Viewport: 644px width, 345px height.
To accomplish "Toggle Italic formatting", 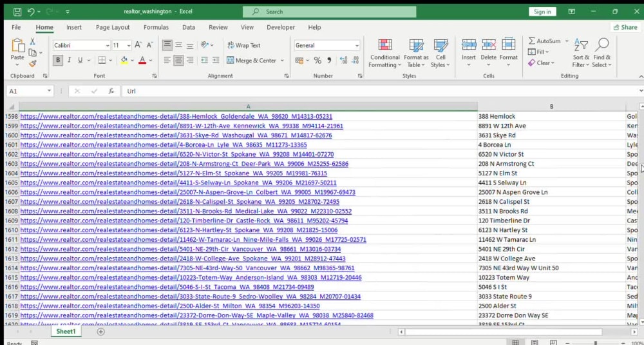I will pyautogui.click(x=69, y=61).
